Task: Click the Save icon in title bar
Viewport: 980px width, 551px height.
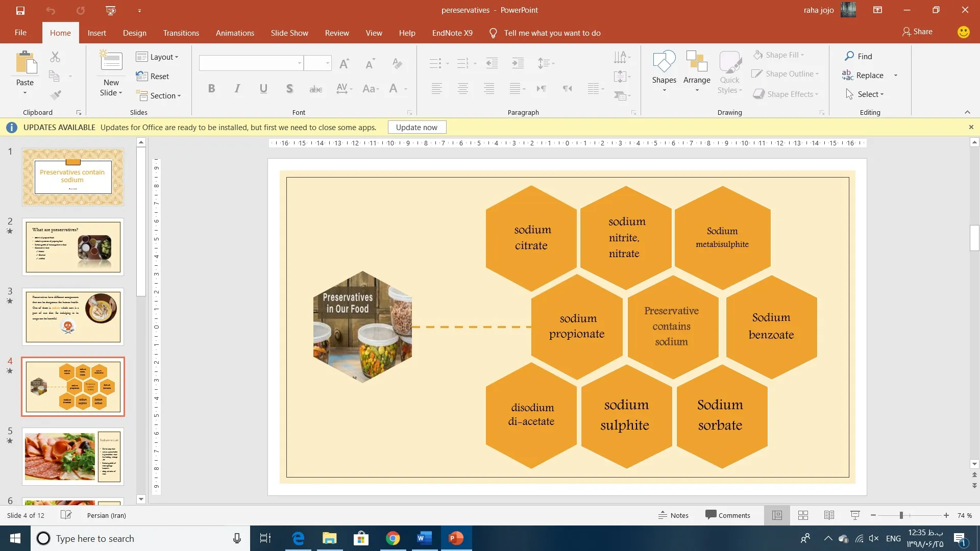Action: pyautogui.click(x=20, y=10)
